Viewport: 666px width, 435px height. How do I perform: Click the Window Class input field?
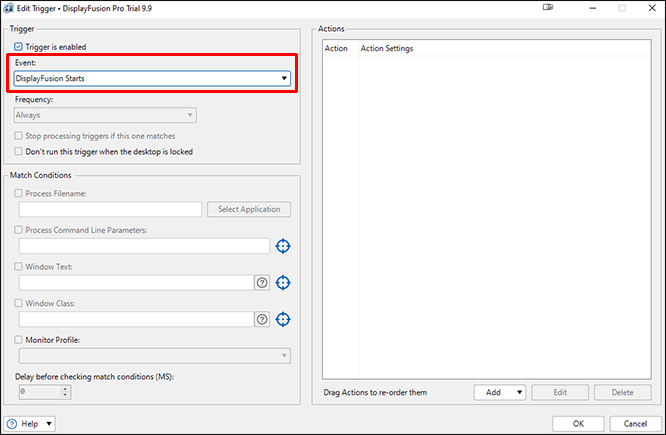click(136, 319)
